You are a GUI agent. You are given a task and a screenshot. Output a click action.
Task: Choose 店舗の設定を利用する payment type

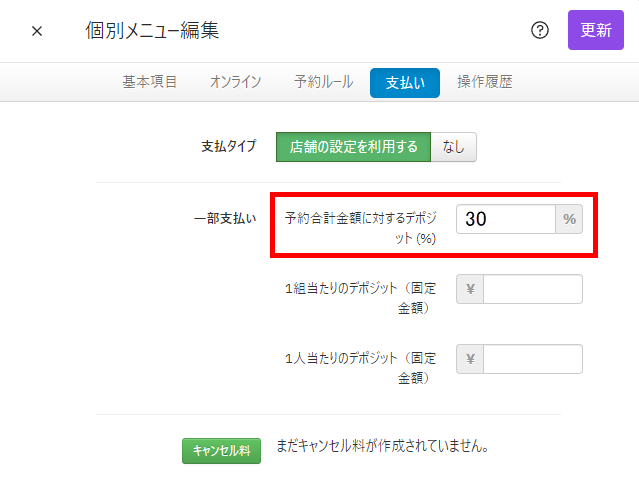point(353,147)
